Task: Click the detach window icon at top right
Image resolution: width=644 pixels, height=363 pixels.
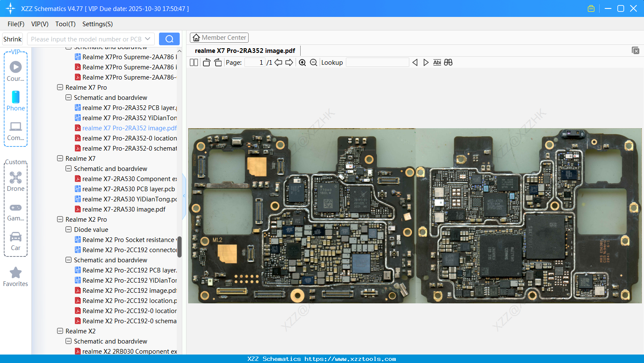Action: click(x=635, y=50)
